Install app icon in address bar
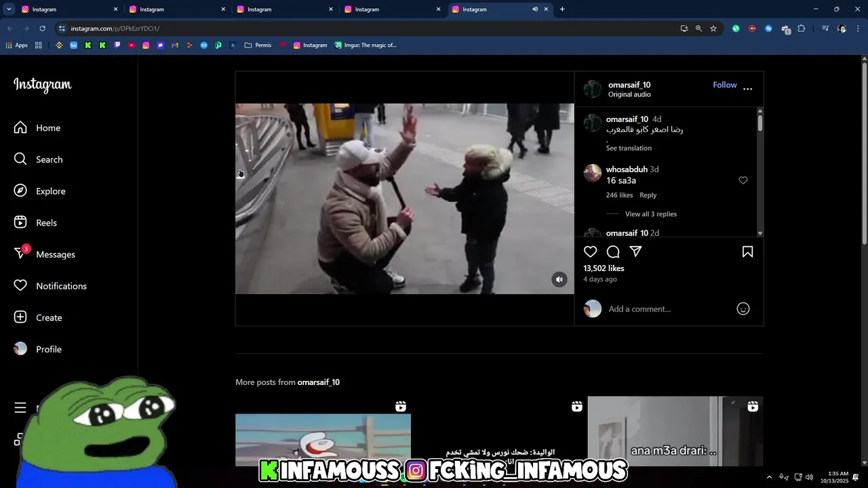The height and width of the screenshot is (488, 868). click(x=684, y=28)
